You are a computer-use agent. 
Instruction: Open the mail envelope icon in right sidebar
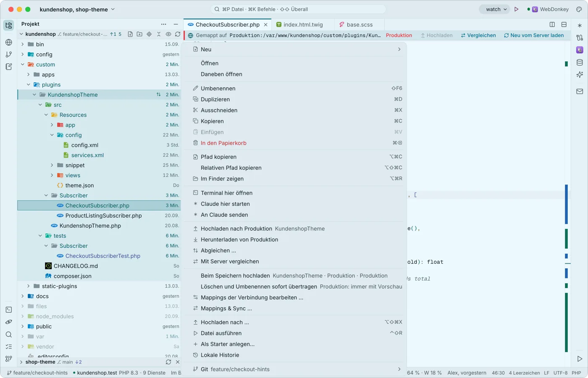click(x=580, y=91)
